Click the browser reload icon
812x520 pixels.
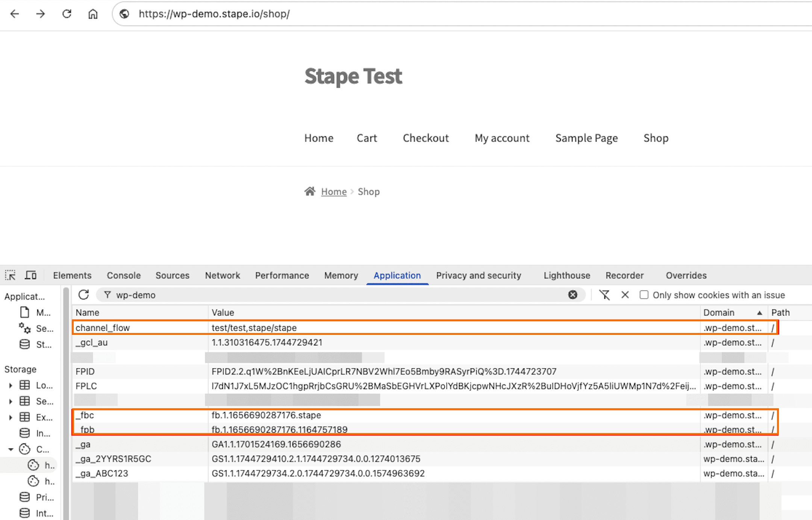[x=67, y=14]
